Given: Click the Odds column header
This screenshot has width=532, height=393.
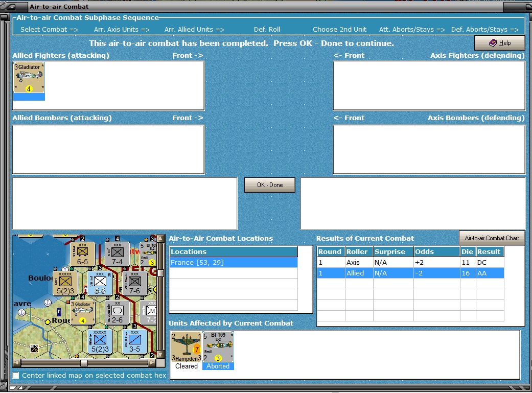Looking at the screenshot, I should pyautogui.click(x=436, y=251).
